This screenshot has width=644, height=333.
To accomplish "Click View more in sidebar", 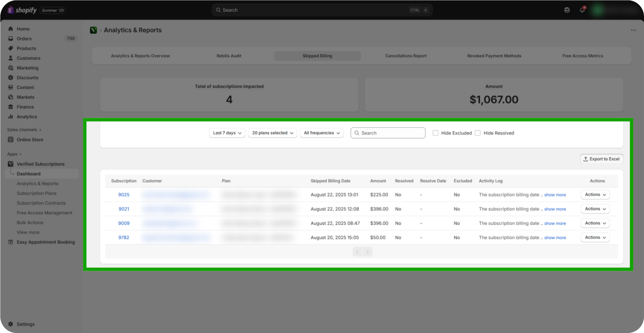I will tap(28, 232).
